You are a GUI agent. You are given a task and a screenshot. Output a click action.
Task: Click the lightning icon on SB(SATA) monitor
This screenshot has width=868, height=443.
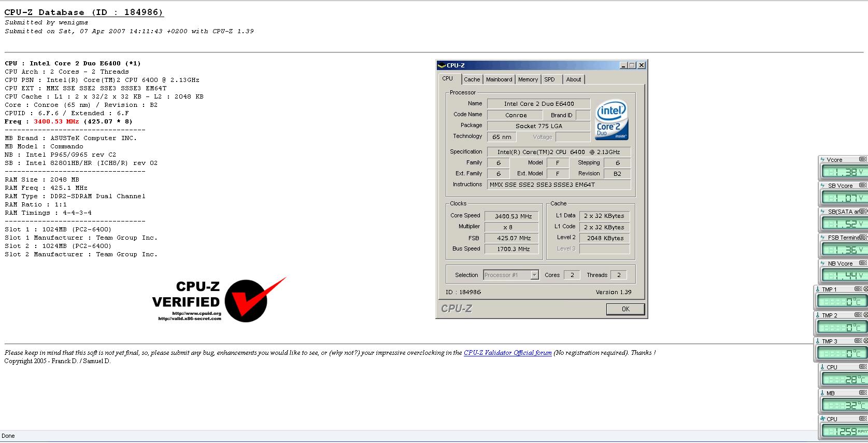822,211
